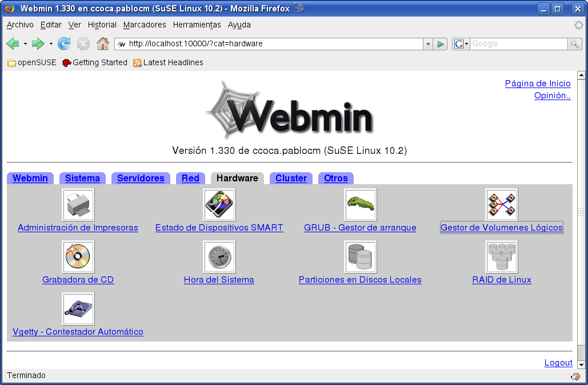Switch to the Servidores tab
The width and height of the screenshot is (588, 385).
point(141,178)
